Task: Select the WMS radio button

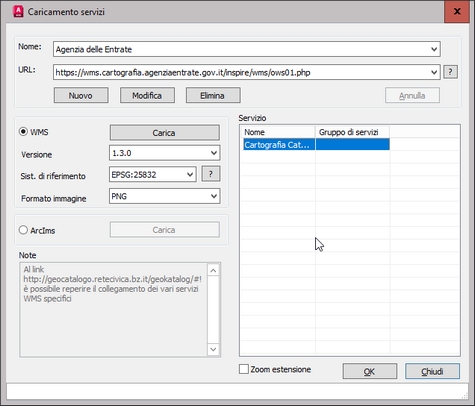Action: coord(23,132)
